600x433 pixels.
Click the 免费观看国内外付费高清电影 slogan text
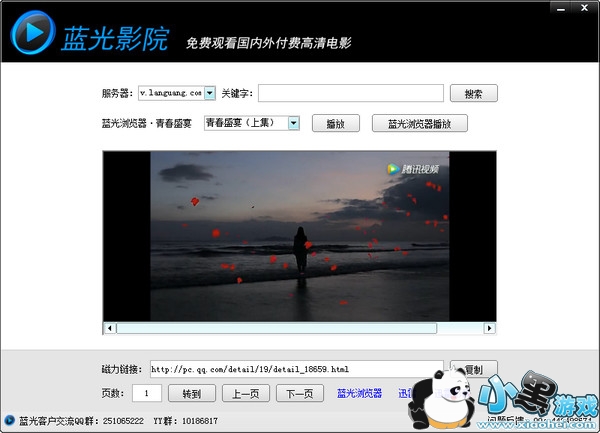click(x=269, y=43)
